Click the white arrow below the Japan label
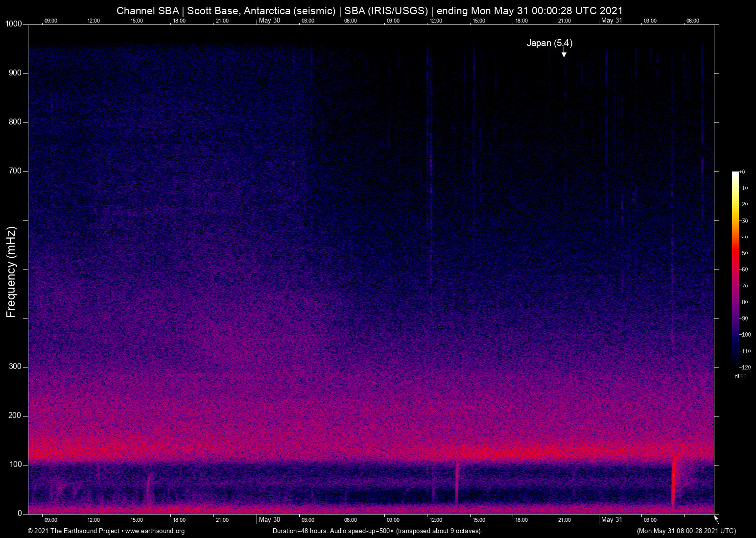This screenshot has width=756, height=538. click(564, 53)
